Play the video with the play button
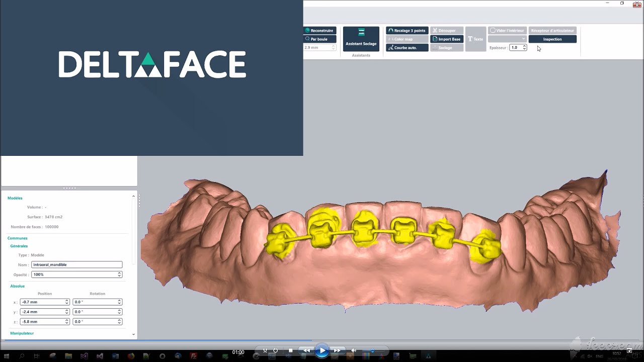The image size is (644, 362). point(322,351)
